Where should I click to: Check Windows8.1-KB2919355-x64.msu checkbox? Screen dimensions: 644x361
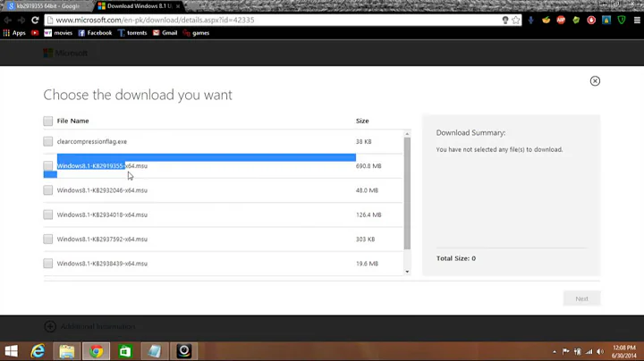[x=48, y=165]
